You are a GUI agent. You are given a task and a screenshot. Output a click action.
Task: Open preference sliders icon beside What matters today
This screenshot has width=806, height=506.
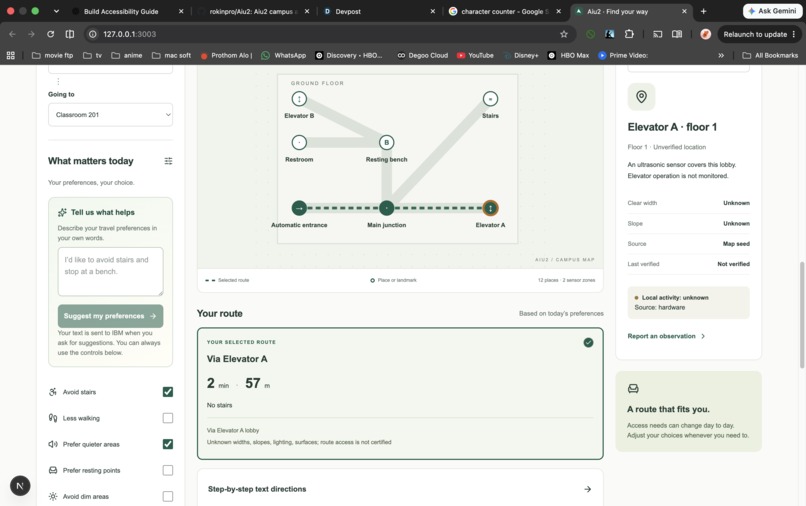point(168,161)
